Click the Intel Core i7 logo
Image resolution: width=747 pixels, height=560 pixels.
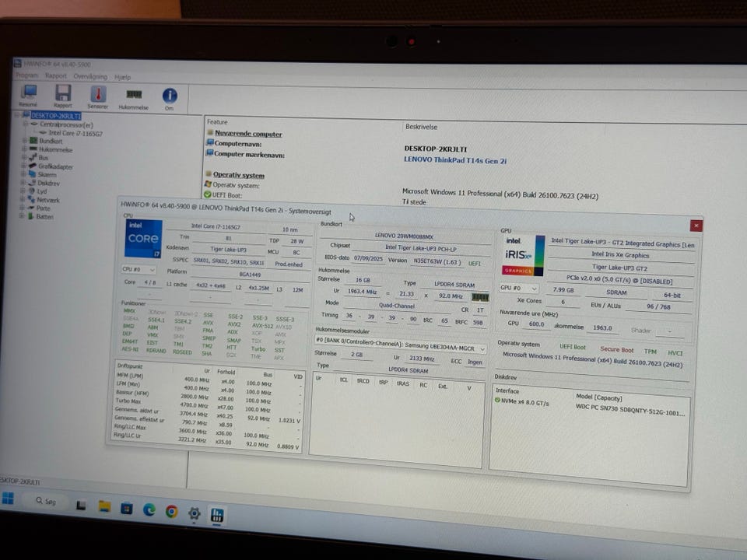143,239
